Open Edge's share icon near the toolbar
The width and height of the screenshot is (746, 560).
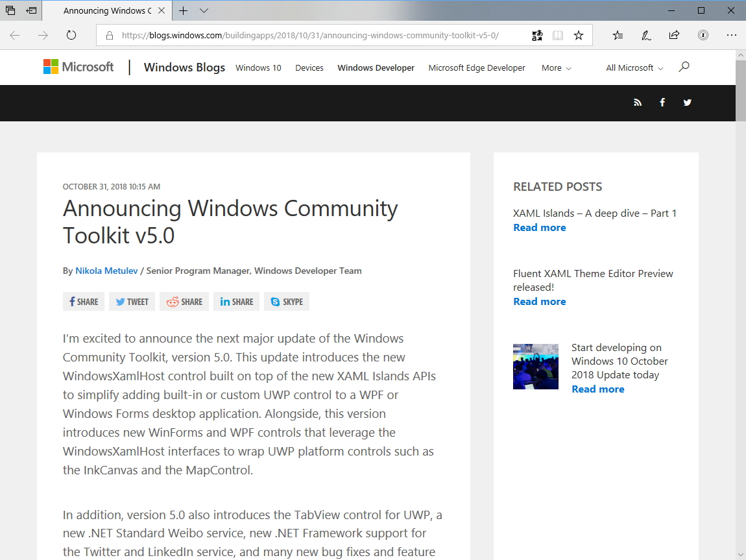(x=674, y=35)
